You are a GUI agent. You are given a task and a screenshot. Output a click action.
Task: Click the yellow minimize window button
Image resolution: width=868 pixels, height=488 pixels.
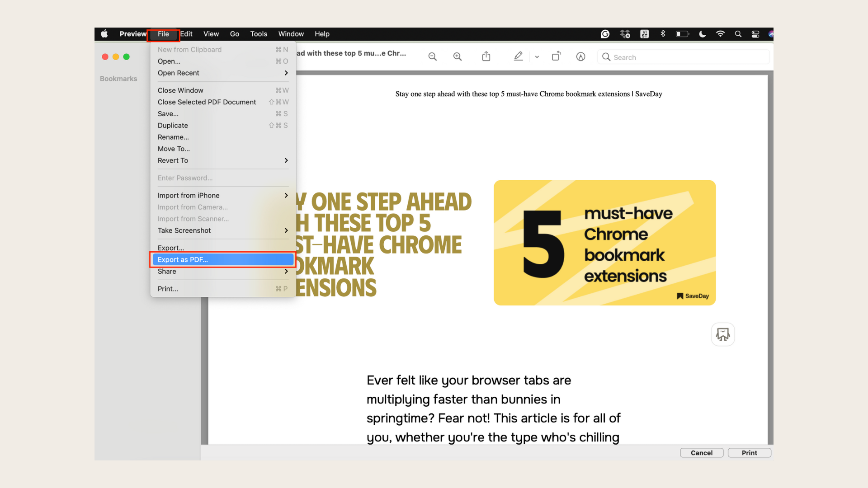(x=116, y=57)
